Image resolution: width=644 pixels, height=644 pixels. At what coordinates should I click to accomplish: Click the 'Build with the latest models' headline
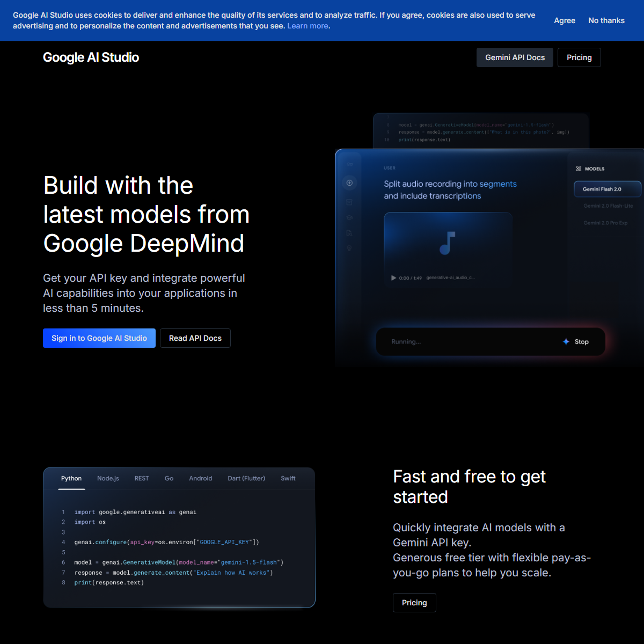pos(147,215)
